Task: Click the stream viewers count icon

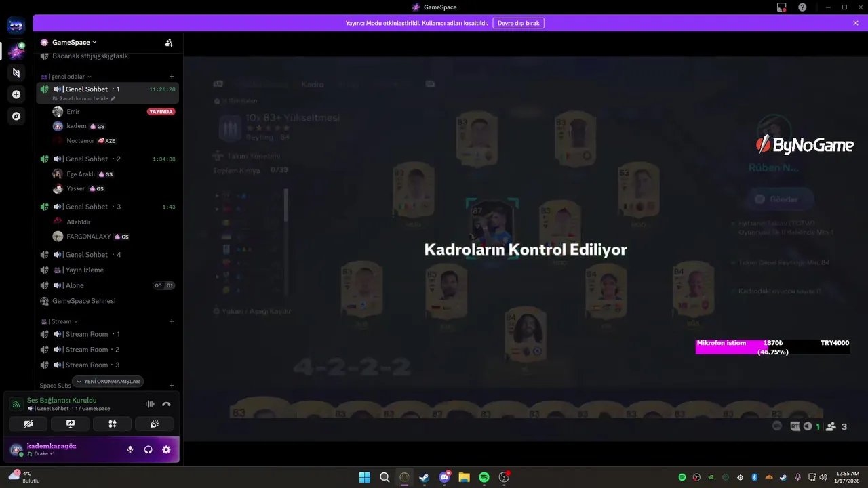Action: pos(837,426)
